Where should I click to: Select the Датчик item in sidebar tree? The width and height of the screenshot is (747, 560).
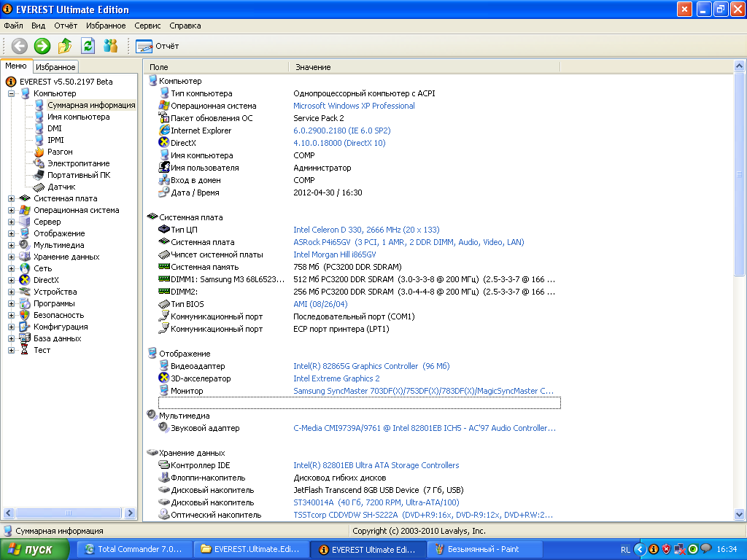point(61,187)
